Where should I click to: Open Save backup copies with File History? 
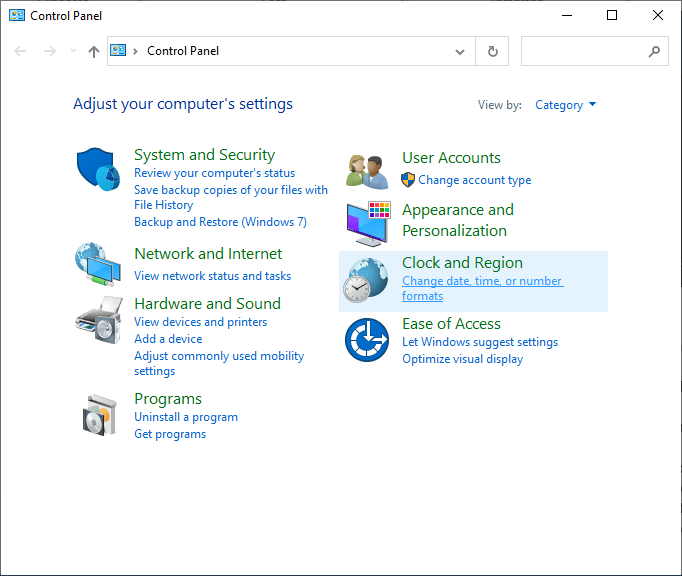231,197
